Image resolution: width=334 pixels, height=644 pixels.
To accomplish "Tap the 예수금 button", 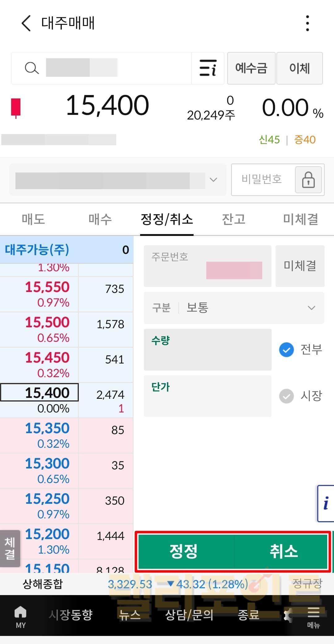I will click(x=251, y=68).
